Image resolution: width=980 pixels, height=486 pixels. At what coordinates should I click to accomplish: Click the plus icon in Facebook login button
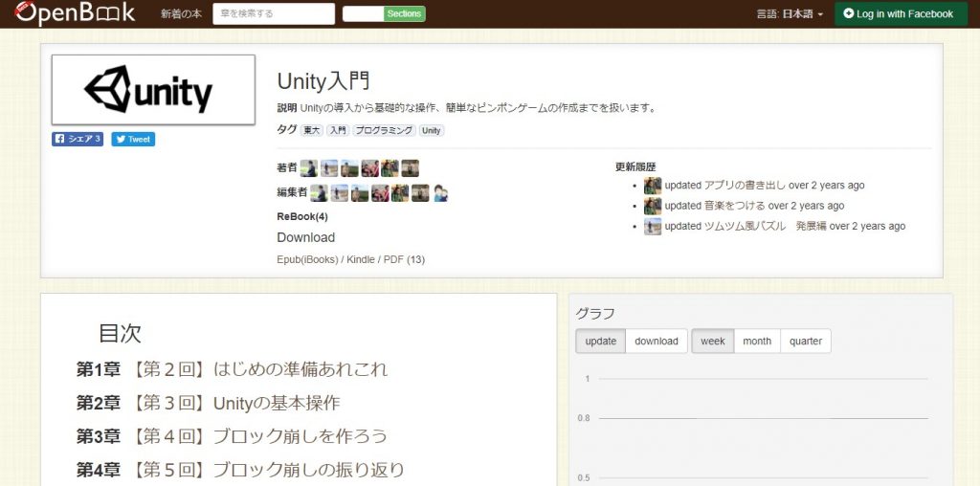tap(848, 13)
